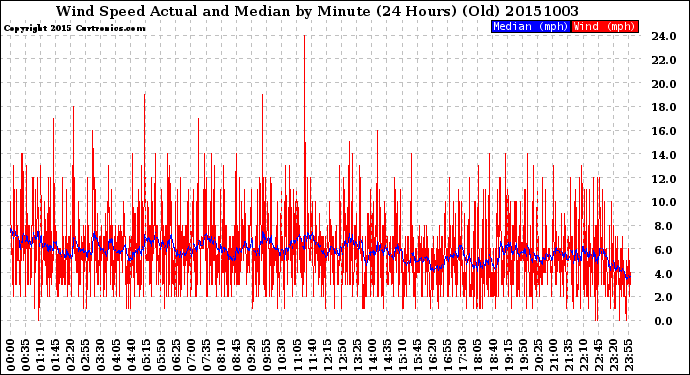Click the 11:40 time axis label
690x375 pixels.
(x=312, y=355)
